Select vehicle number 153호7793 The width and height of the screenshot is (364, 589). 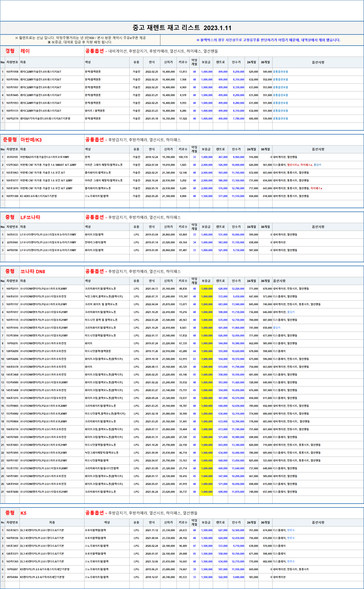[x=12, y=469]
